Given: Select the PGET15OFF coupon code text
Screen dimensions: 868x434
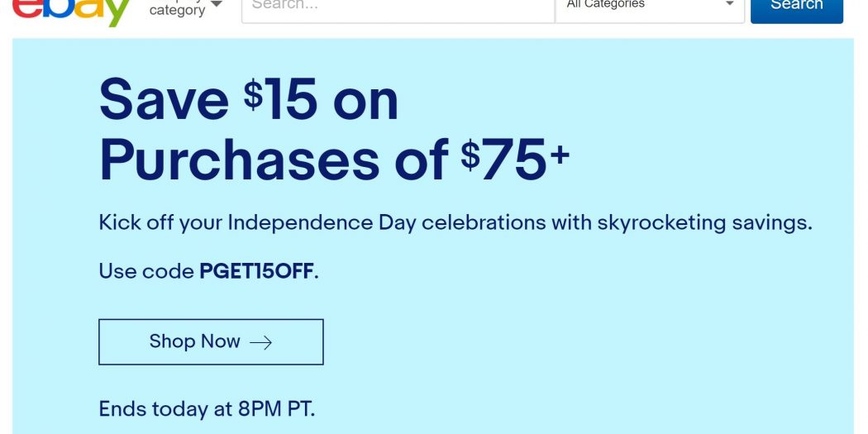Looking at the screenshot, I should (257, 271).
